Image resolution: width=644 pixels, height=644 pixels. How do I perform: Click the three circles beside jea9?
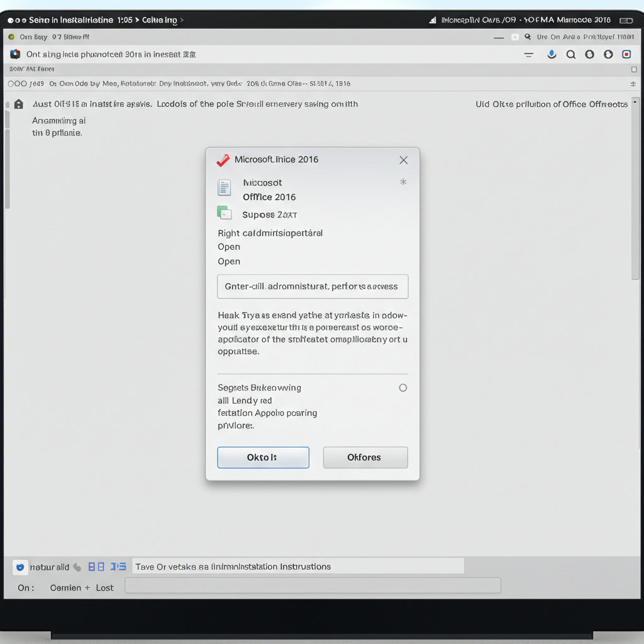17,84
